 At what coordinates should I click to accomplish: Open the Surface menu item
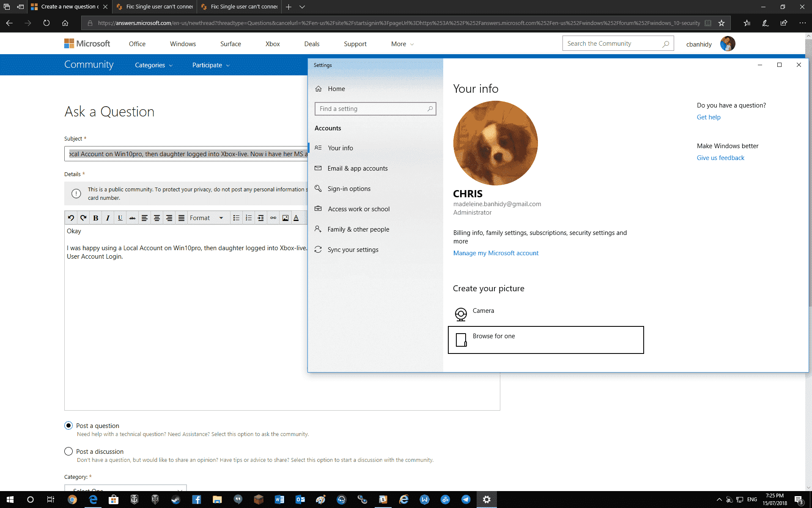click(230, 44)
